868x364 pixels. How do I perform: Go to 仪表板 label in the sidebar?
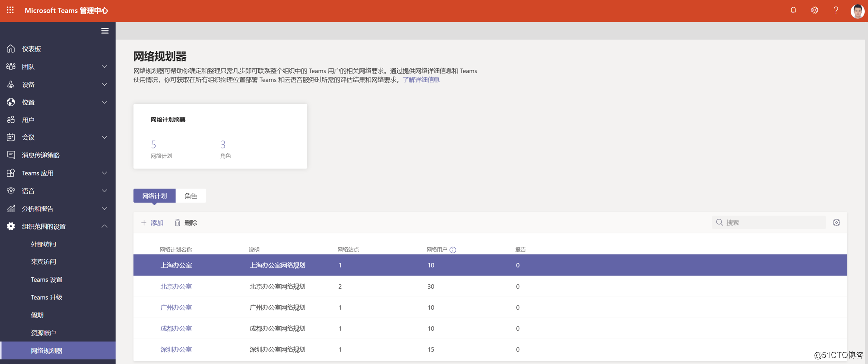[31, 49]
